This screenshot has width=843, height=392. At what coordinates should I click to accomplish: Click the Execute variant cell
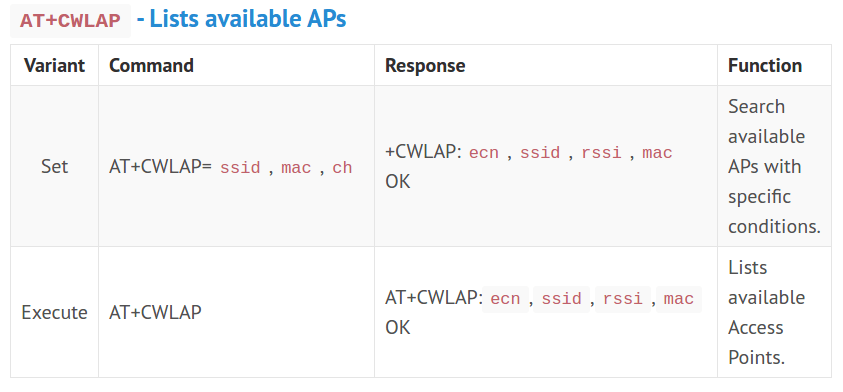pyautogui.click(x=54, y=312)
